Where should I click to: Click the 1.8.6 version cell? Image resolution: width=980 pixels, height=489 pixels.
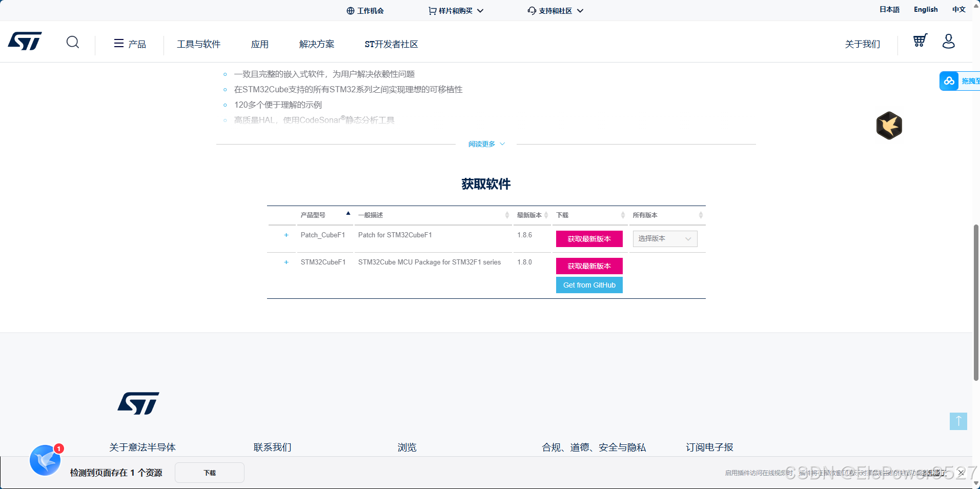(x=524, y=235)
